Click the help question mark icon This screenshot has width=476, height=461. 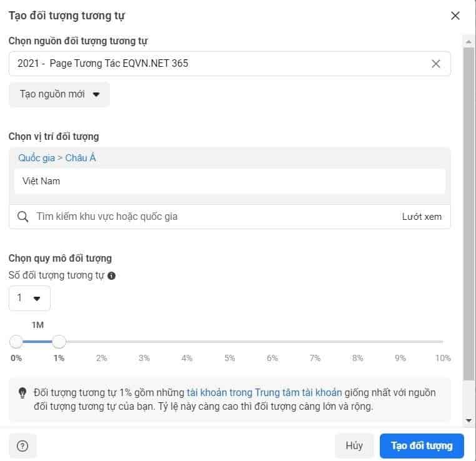point(22,446)
